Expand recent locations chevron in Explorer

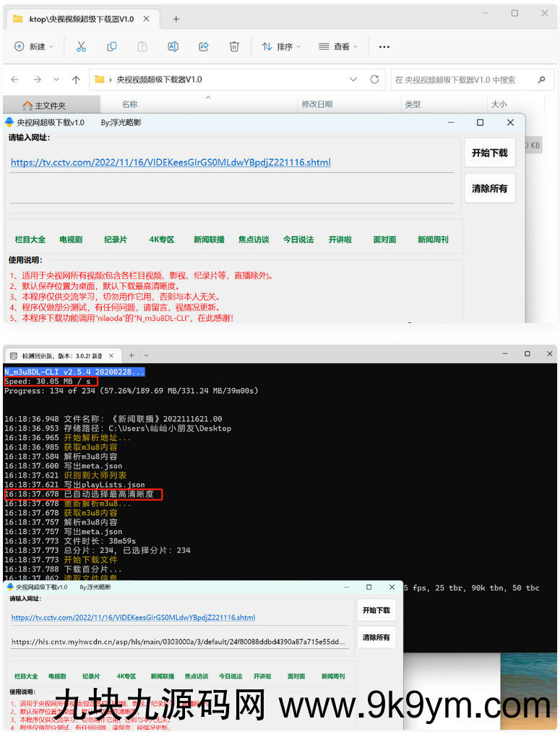(56, 79)
